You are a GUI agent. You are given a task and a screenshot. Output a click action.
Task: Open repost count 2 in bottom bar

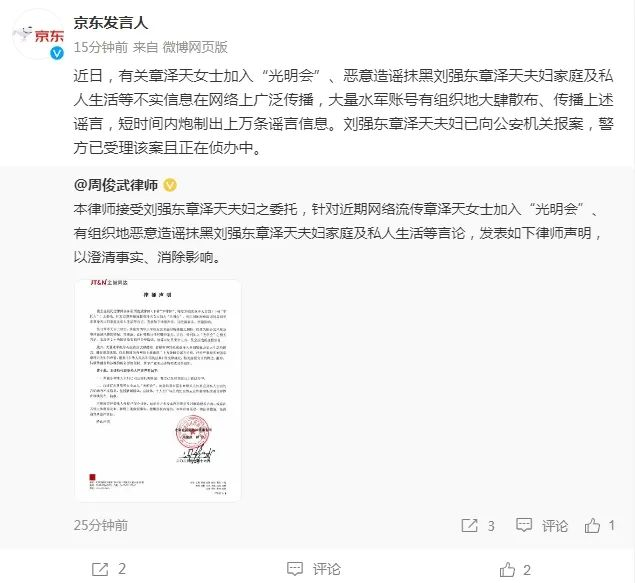point(121,569)
